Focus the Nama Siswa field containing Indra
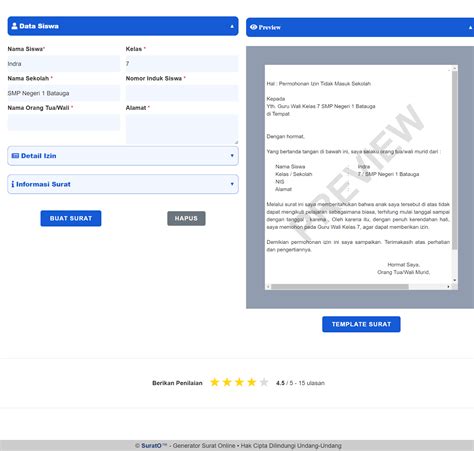474x451 pixels. coord(64,64)
